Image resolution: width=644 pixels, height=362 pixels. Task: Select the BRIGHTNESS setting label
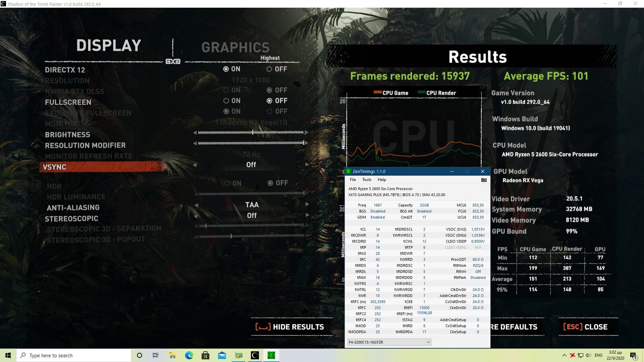68,135
